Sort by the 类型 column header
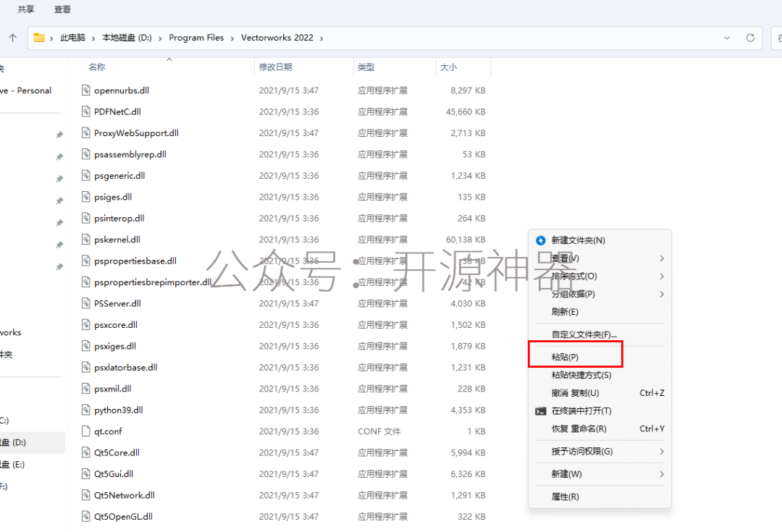The height and width of the screenshot is (532, 782). tap(366, 67)
